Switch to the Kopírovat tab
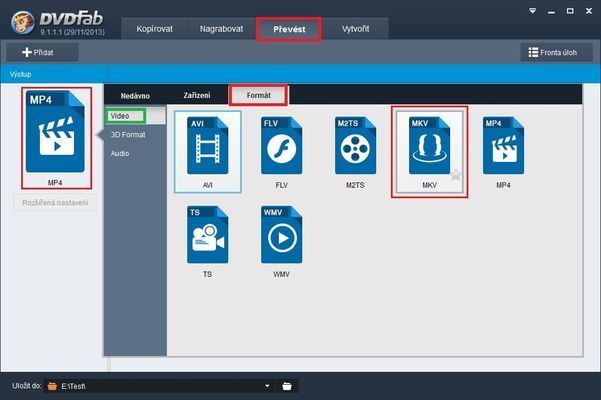The image size is (601, 400). pos(154,29)
